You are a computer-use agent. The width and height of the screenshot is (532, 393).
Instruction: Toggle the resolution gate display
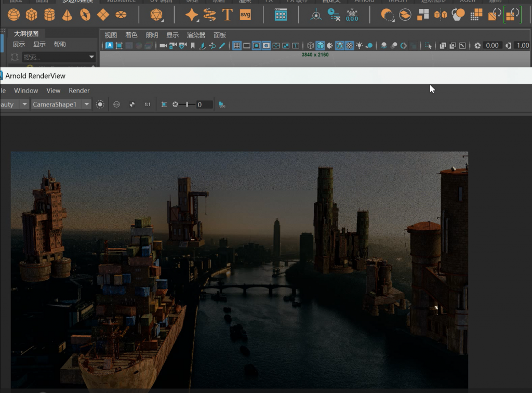pyautogui.click(x=257, y=45)
